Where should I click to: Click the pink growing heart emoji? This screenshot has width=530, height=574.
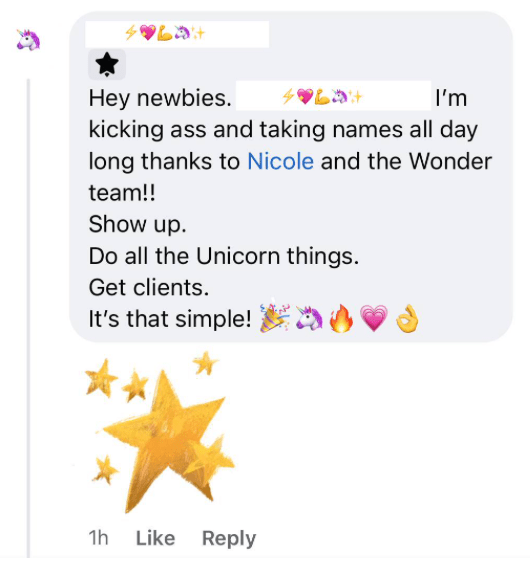374,318
